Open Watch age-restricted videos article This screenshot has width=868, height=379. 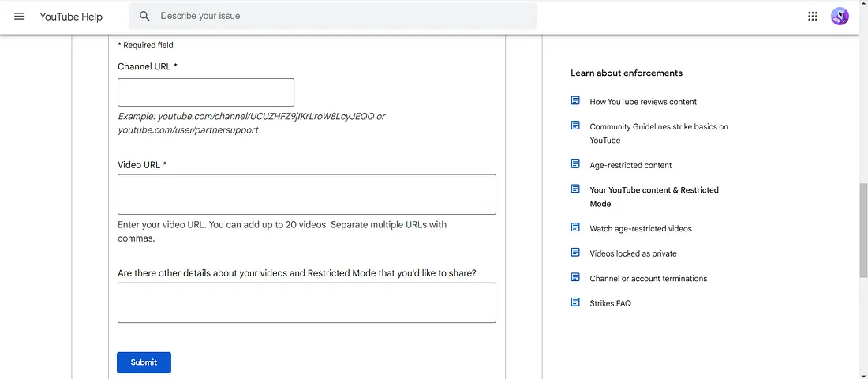click(x=641, y=228)
